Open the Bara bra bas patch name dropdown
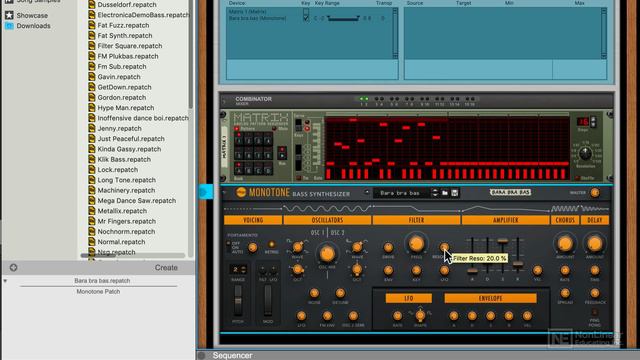This screenshot has width=640, height=360. pos(400,193)
